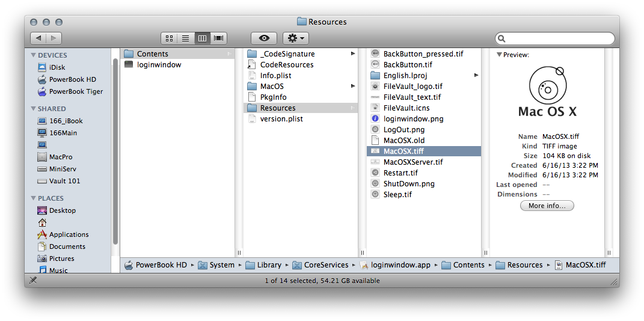Click the Quick Look eye button

click(x=264, y=38)
